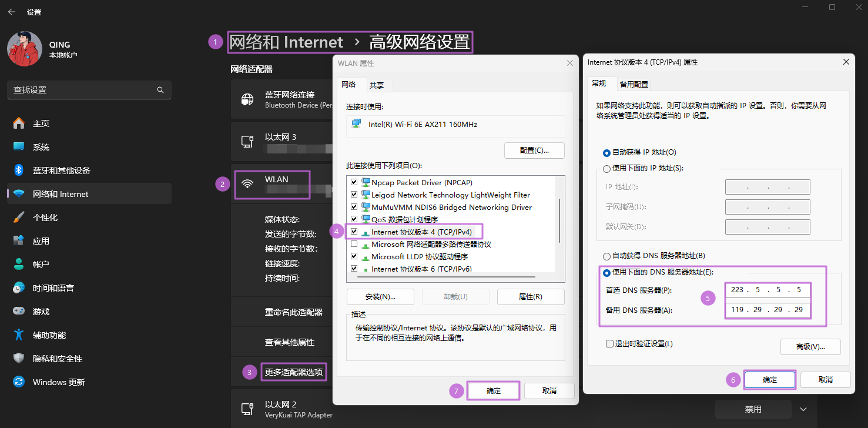Click the back arrow in Settings header
This screenshot has width=868, height=428.
point(11,12)
